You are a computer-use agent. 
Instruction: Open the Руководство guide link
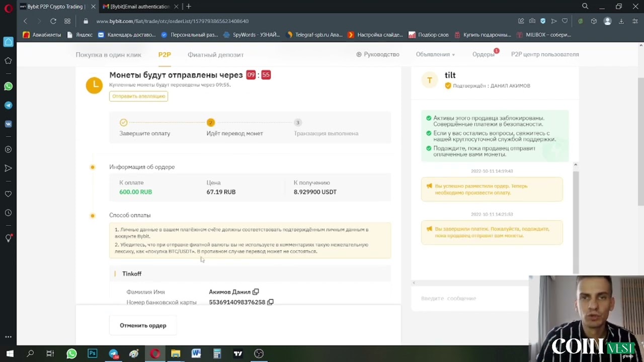(x=378, y=54)
